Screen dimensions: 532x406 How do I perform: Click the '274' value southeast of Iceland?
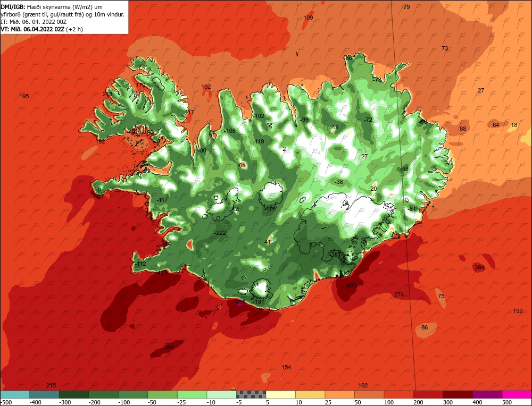tap(399, 295)
